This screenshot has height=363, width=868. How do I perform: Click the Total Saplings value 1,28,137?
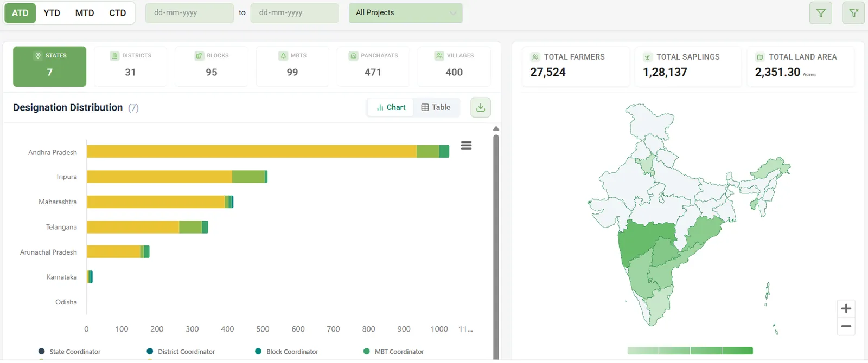tap(665, 72)
